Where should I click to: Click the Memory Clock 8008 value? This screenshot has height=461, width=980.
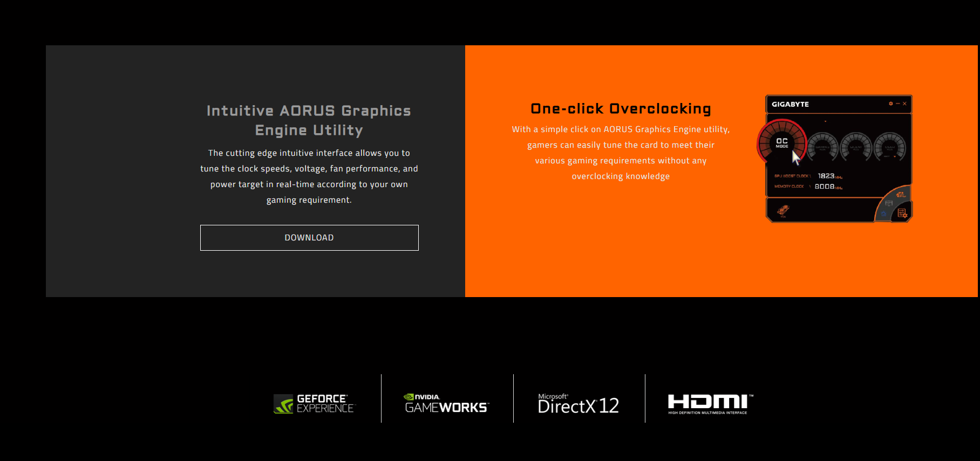[825, 187]
